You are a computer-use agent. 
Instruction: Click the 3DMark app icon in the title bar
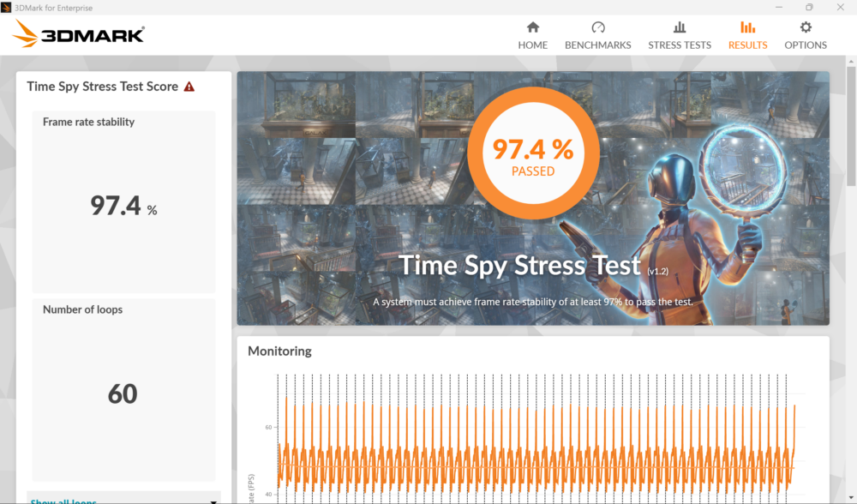click(x=6, y=7)
